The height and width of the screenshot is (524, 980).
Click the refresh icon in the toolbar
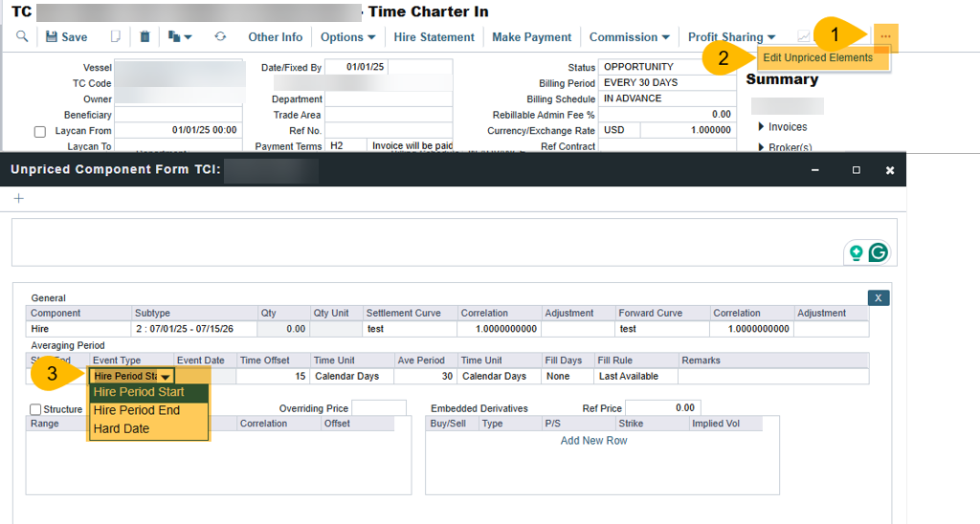(x=220, y=37)
